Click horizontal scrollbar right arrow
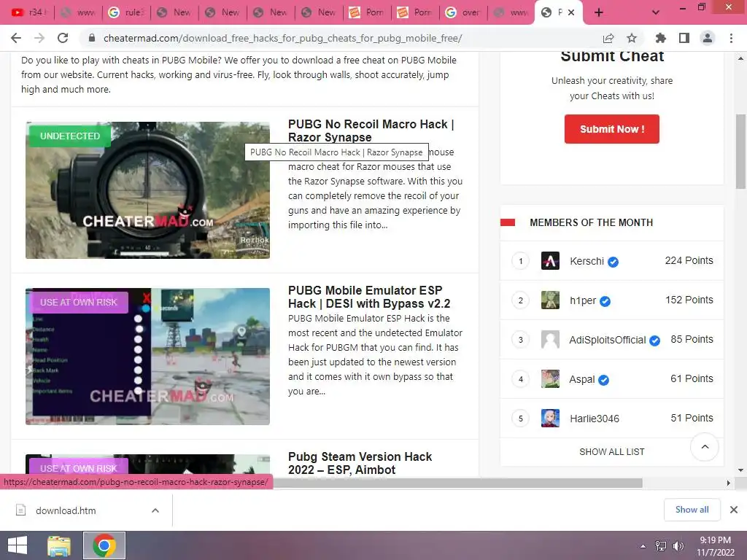The width and height of the screenshot is (747, 560). (728, 483)
